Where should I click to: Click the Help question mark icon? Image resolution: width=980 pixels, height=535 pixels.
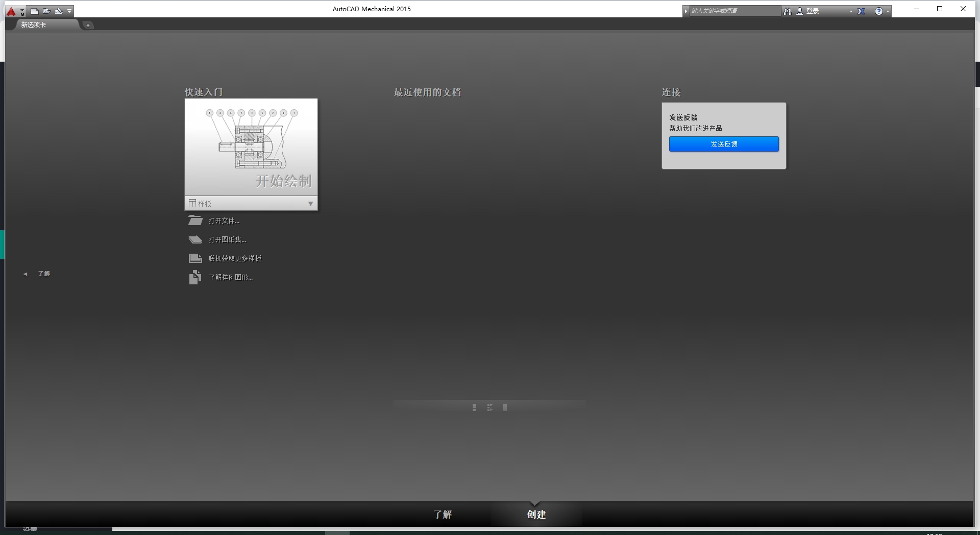pos(878,11)
